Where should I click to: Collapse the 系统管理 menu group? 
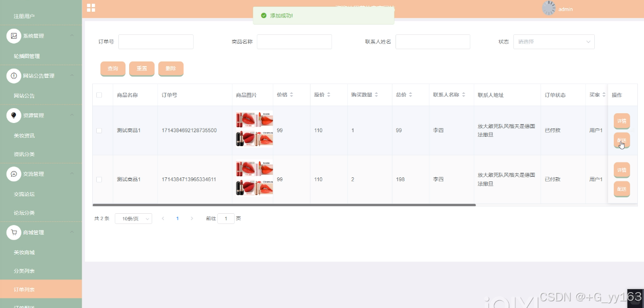coord(72,36)
